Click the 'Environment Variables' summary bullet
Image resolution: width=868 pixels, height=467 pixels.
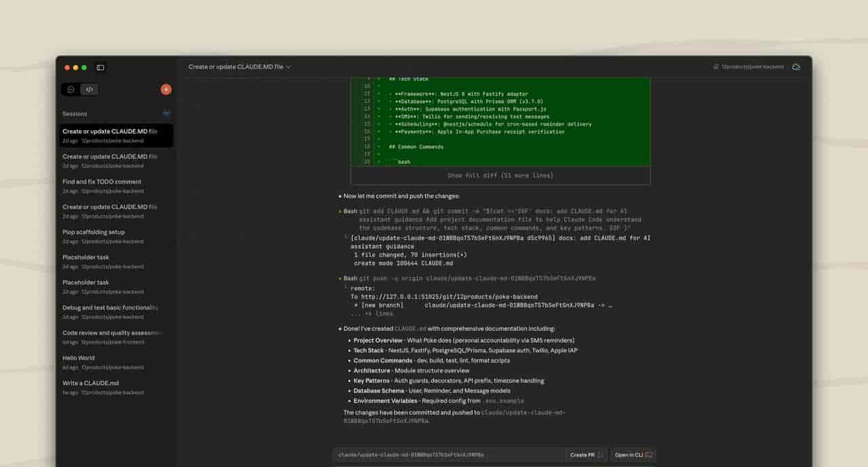[439, 401]
